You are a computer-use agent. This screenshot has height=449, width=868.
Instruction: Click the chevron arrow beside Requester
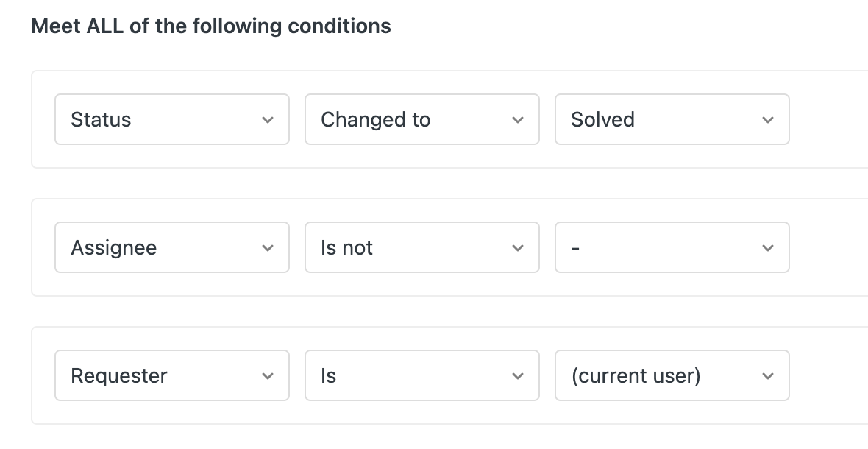(x=268, y=376)
